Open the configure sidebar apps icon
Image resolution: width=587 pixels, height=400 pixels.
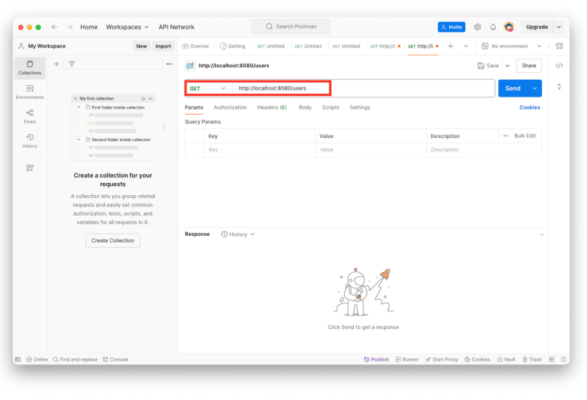coord(30,168)
